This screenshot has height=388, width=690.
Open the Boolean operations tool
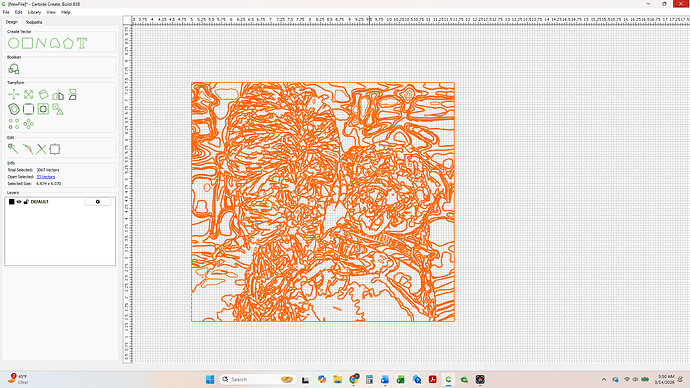[14, 69]
